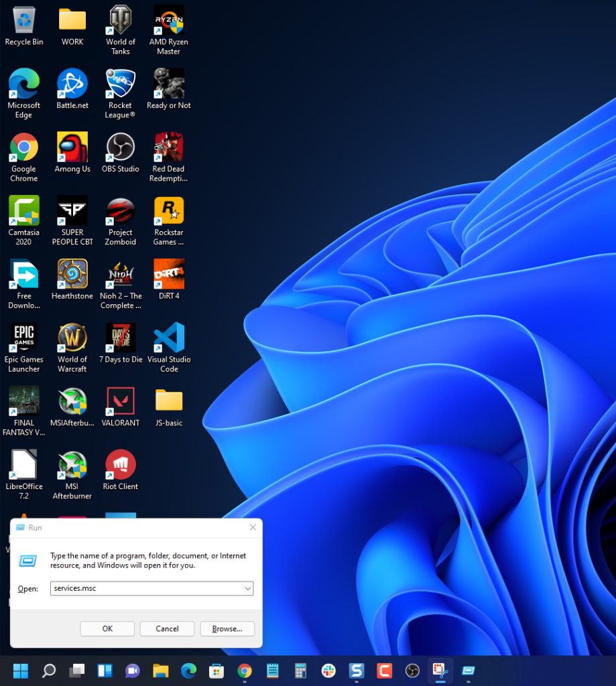Switch to Snipping Tool on the taskbar
The height and width of the screenshot is (686, 616).
pyautogui.click(x=440, y=671)
